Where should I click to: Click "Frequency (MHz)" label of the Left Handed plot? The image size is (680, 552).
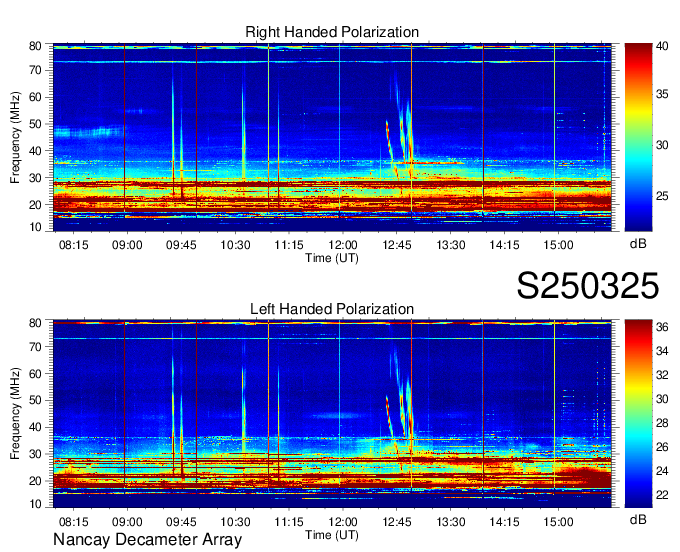coord(15,414)
